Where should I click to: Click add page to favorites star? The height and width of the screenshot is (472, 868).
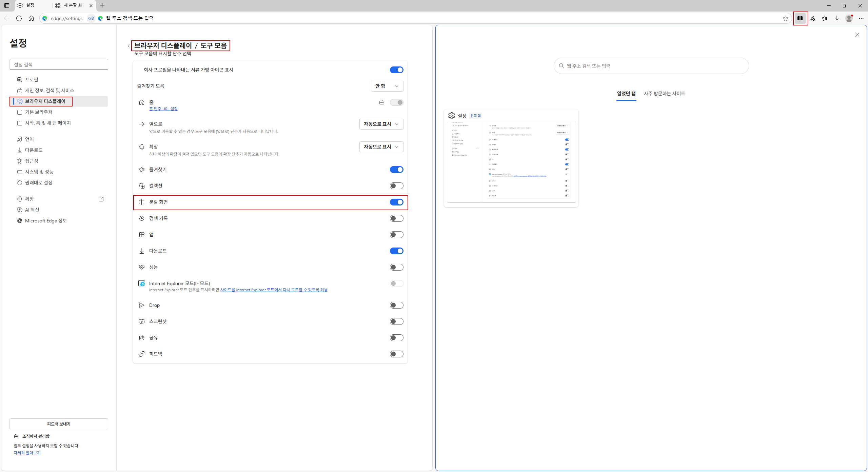(x=786, y=18)
